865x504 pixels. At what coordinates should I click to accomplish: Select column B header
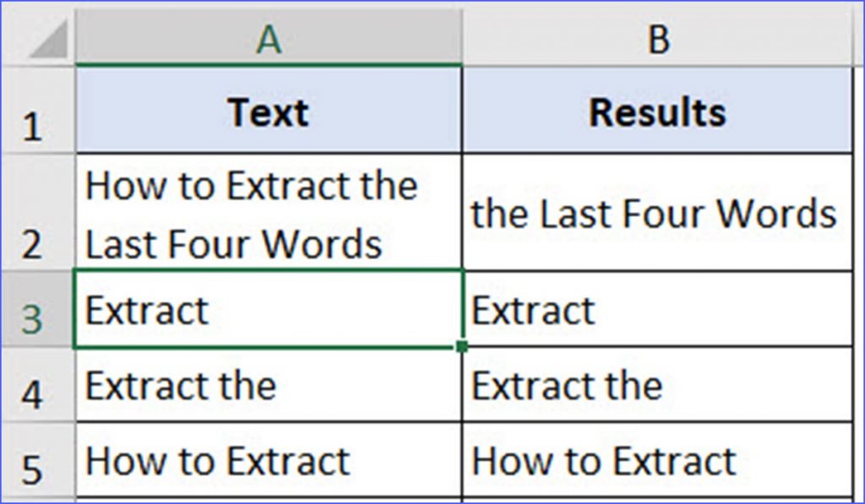pos(657,37)
